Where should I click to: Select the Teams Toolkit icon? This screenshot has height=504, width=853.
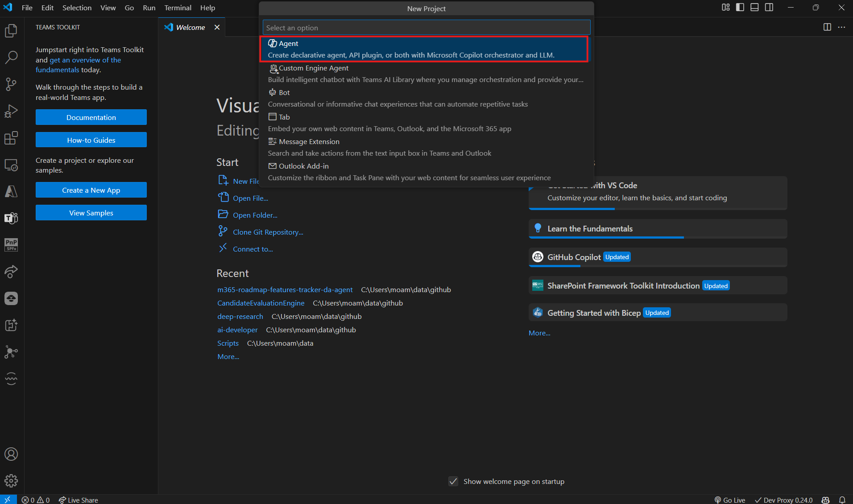[11, 218]
